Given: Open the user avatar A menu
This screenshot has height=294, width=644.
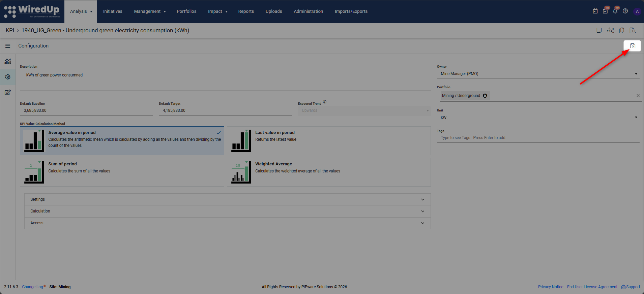Looking at the screenshot, I should pos(637,11).
